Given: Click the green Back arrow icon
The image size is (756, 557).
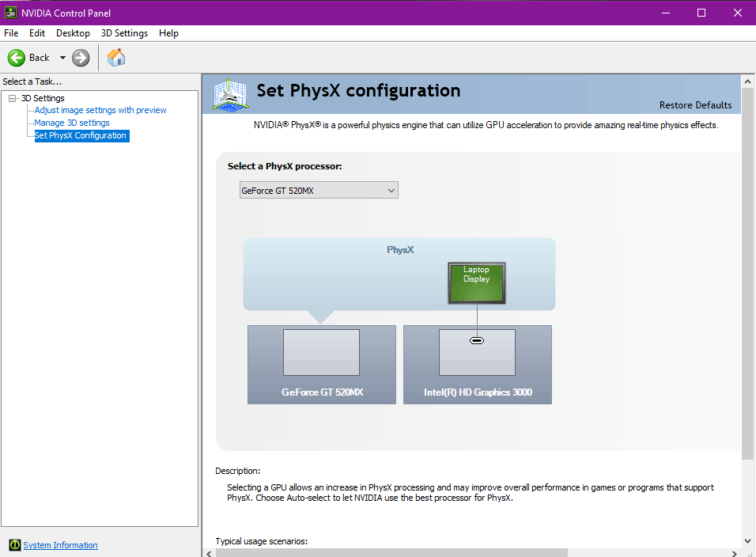Looking at the screenshot, I should [x=17, y=58].
